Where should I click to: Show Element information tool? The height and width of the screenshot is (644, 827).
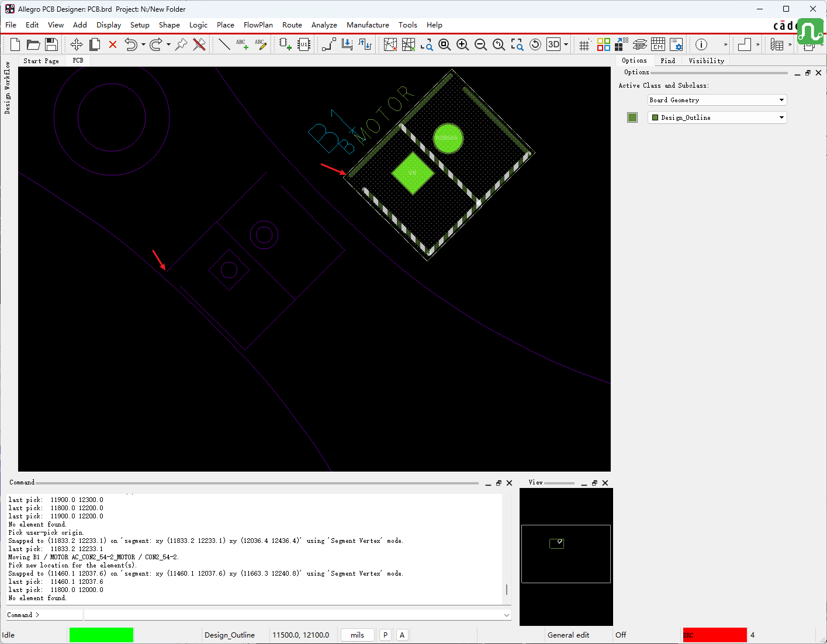click(701, 44)
